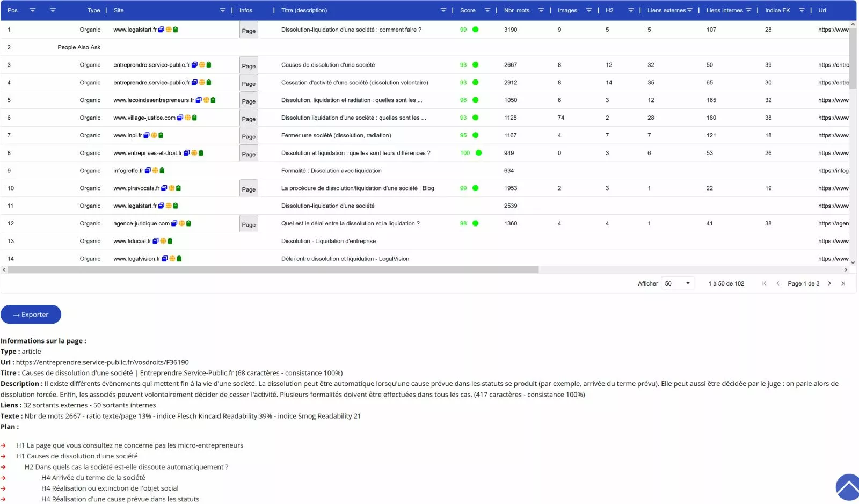
Task: Open the Pos. column filter icon
Action: pos(33,10)
